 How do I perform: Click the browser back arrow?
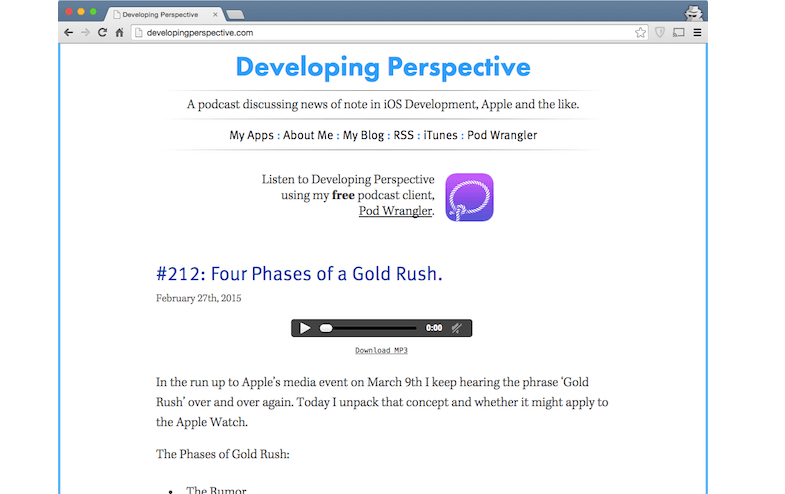pos(69,33)
